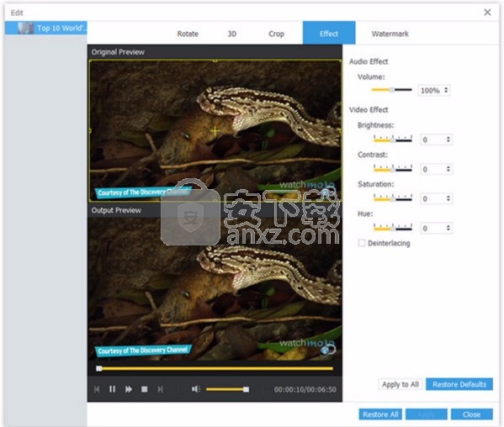The image size is (504, 427).
Task: Click the Hue value stepper arrows
Action: (x=448, y=229)
